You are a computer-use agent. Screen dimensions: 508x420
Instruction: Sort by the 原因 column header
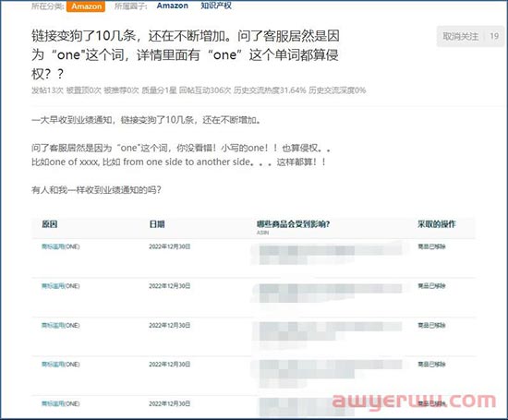pyautogui.click(x=50, y=224)
